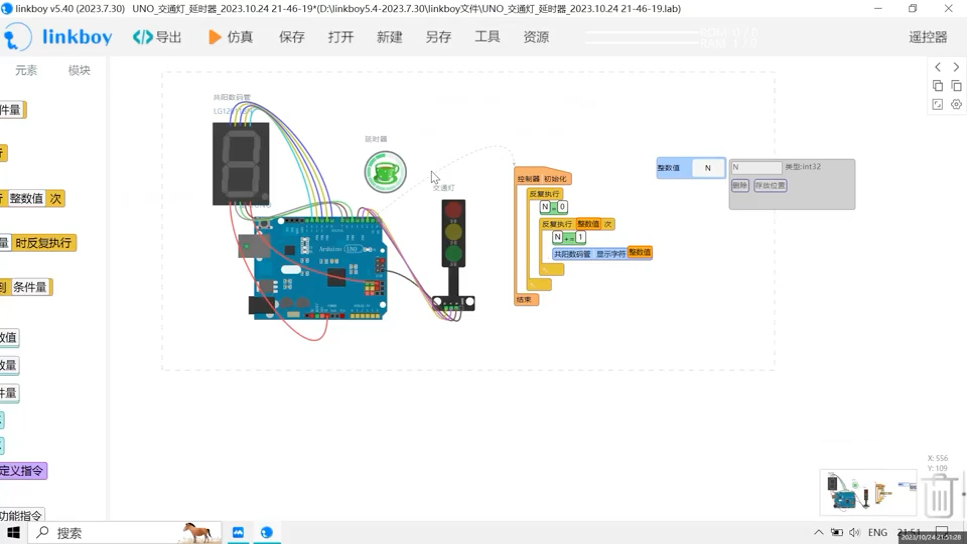Click the variable name N input field
The height and width of the screenshot is (544, 967).
pos(756,167)
